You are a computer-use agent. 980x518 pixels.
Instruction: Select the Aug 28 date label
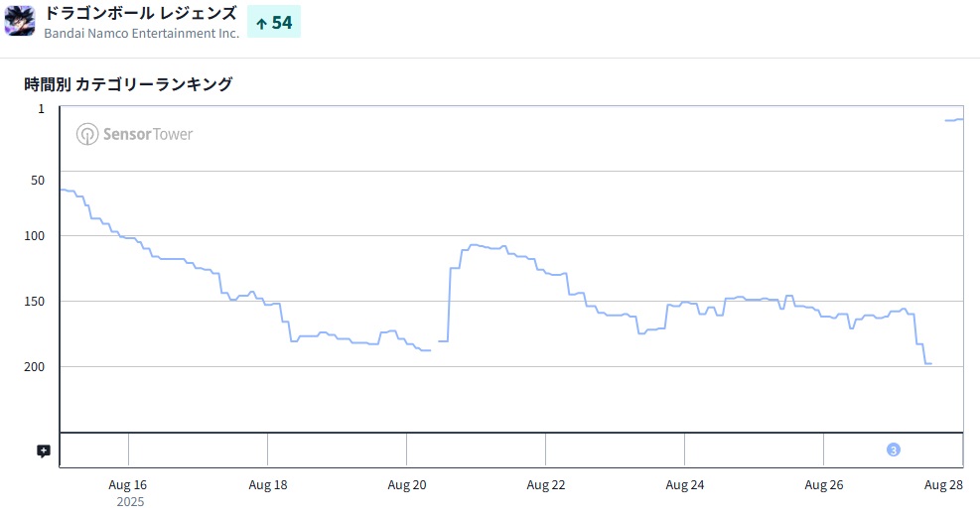pyautogui.click(x=943, y=485)
